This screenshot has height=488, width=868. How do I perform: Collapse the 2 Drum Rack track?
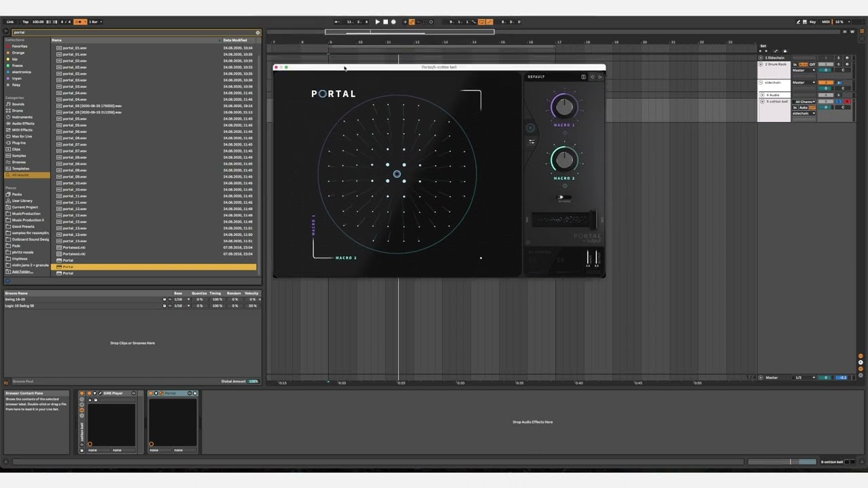[761, 64]
